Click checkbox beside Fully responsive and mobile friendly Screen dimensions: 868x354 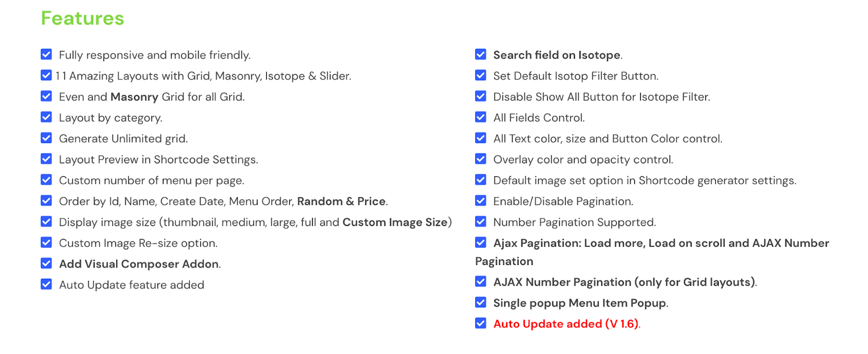[x=46, y=55]
